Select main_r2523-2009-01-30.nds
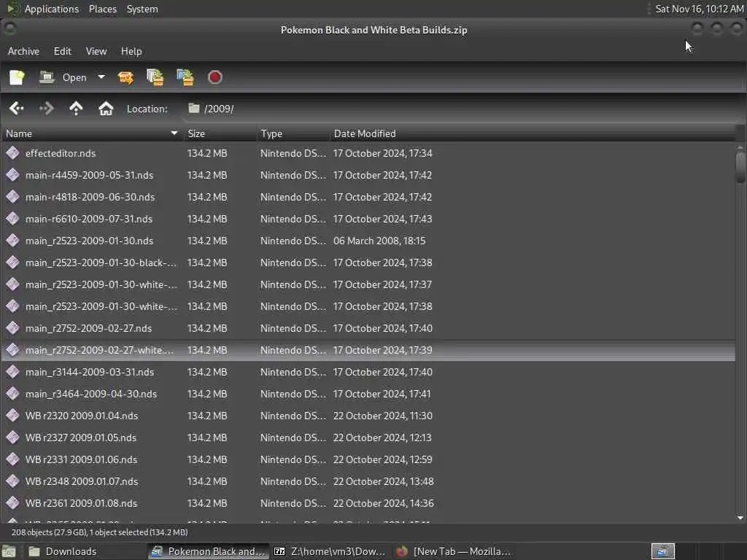 point(368,241)
